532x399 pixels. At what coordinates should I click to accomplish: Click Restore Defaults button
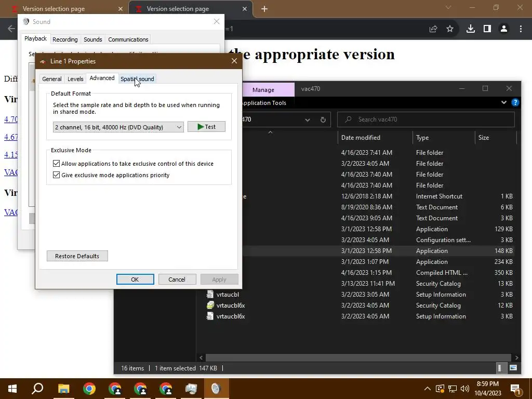[x=77, y=256]
